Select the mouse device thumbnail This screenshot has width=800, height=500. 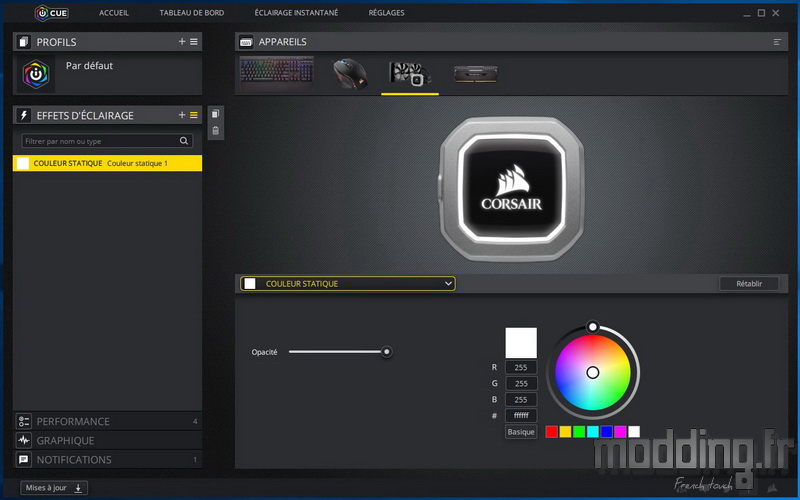tap(350, 73)
